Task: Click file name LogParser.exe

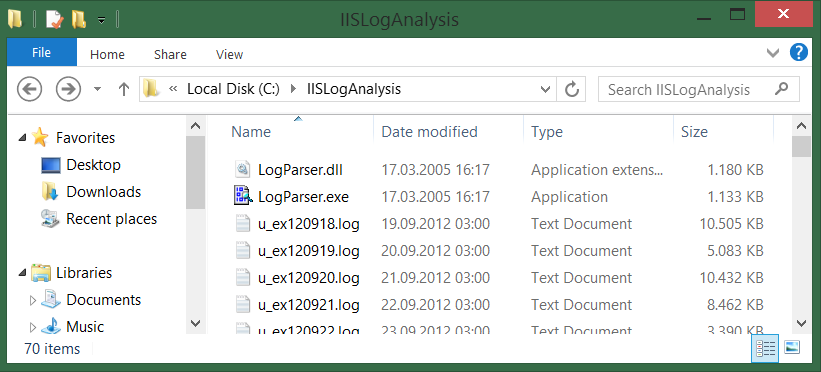Action: (x=304, y=197)
